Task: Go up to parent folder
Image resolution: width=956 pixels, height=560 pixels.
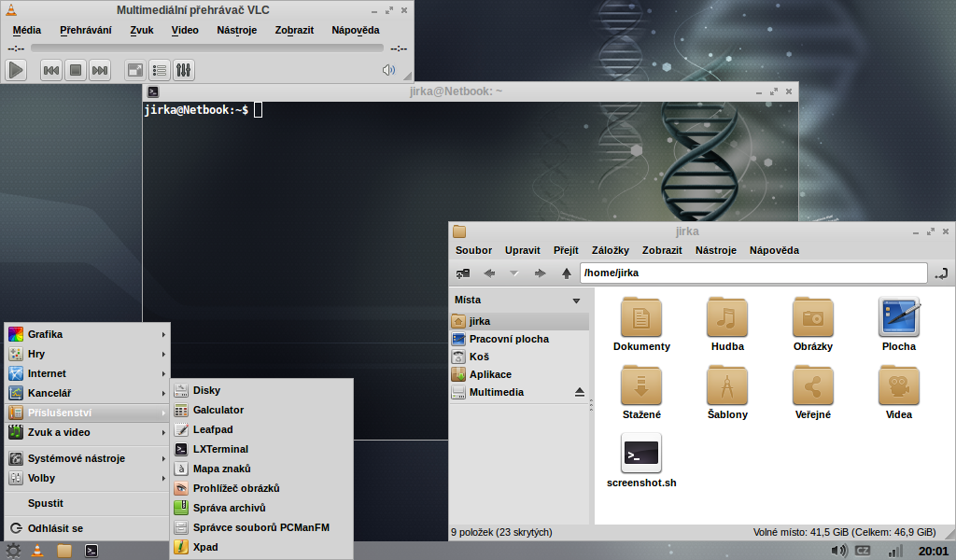Action: 567,273
